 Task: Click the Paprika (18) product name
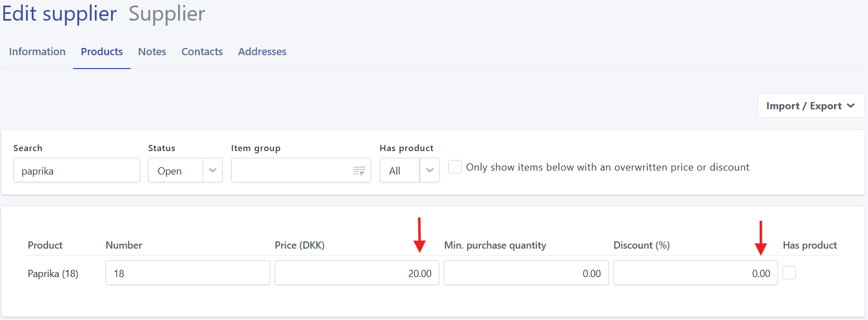point(53,274)
